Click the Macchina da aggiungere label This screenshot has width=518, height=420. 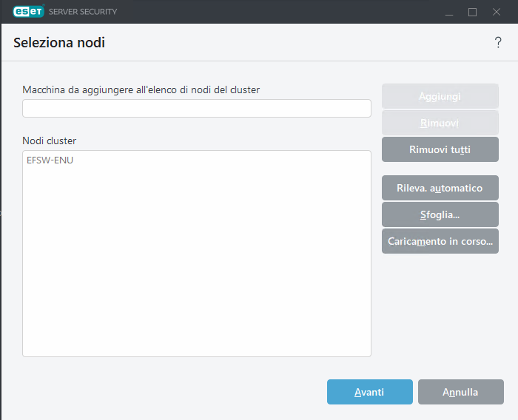pyautogui.click(x=141, y=89)
